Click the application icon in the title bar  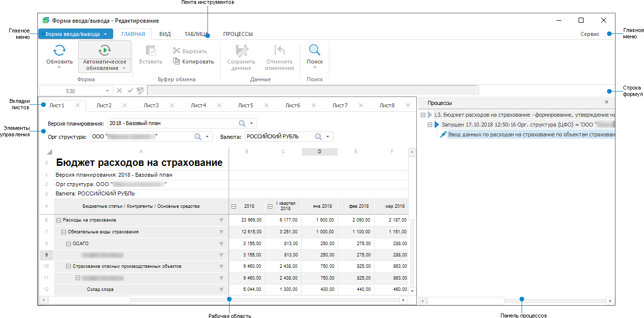coord(46,21)
